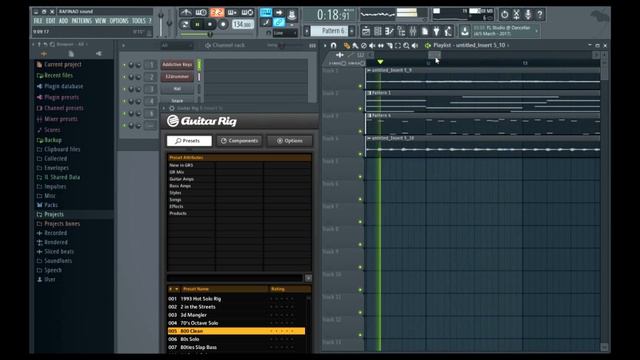Select Bass Amps preset attribute

click(180, 186)
